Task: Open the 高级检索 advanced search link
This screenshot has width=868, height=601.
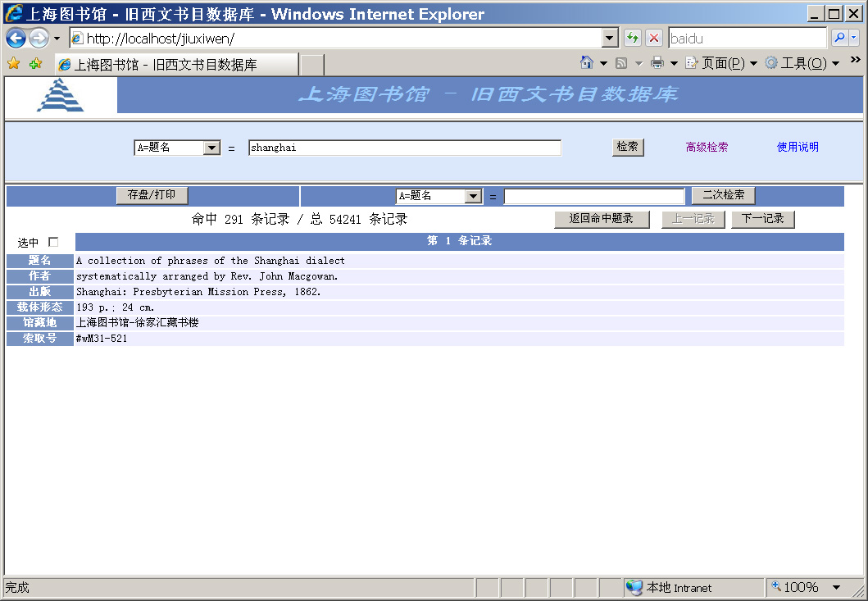Action: [x=707, y=147]
